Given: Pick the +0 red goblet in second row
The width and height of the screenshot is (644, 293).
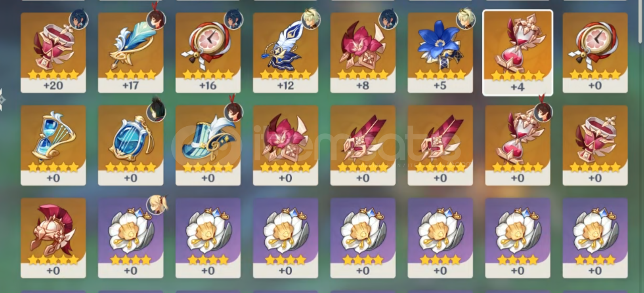Looking at the screenshot, I should pos(595,145).
